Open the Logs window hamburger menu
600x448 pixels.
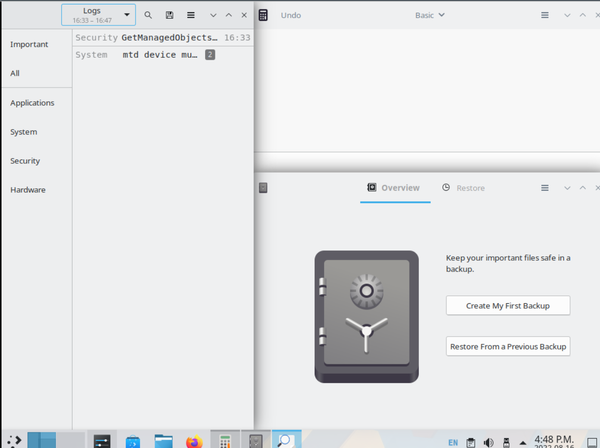point(191,15)
